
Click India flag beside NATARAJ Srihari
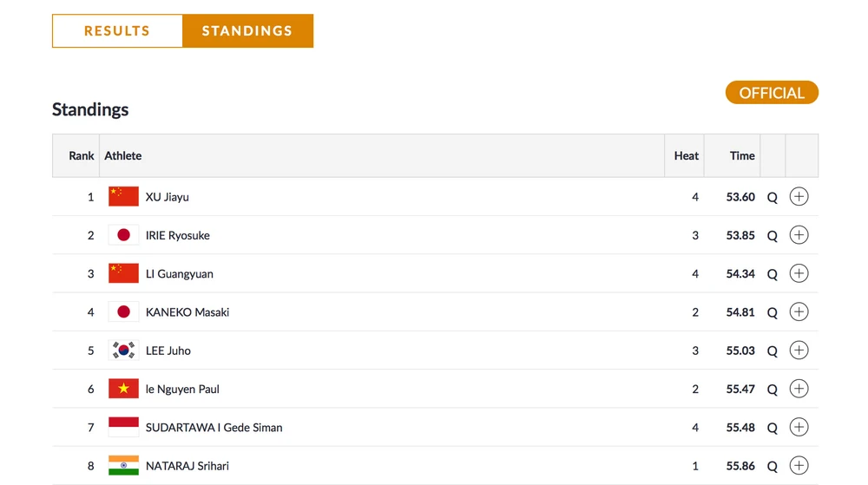tap(123, 466)
